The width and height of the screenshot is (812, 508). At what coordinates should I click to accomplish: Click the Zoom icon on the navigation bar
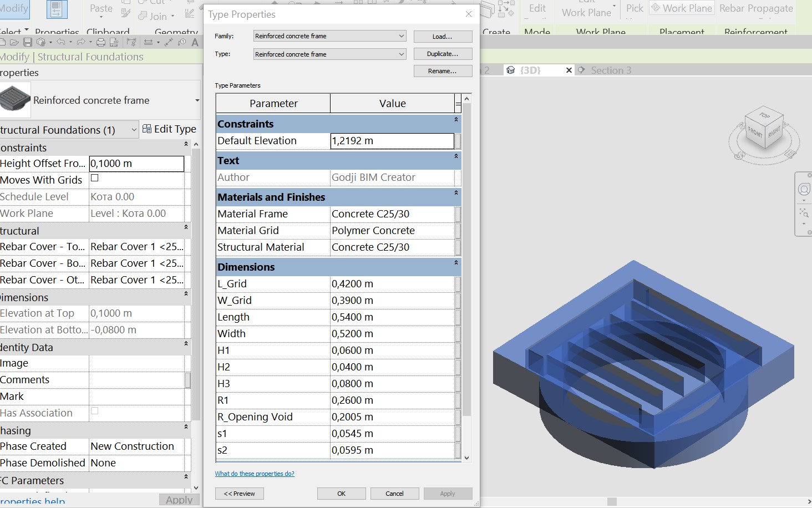click(804, 212)
